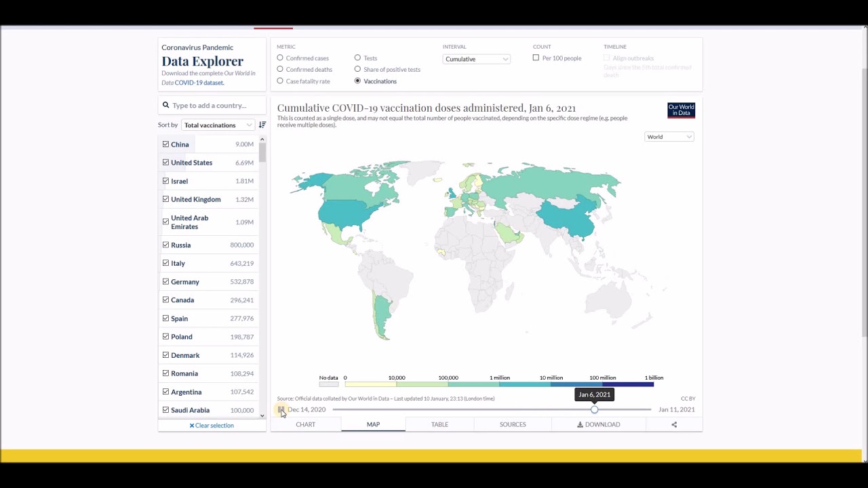Click the sort order icon beside Total vaccinations
The height and width of the screenshot is (488, 868).
point(262,125)
